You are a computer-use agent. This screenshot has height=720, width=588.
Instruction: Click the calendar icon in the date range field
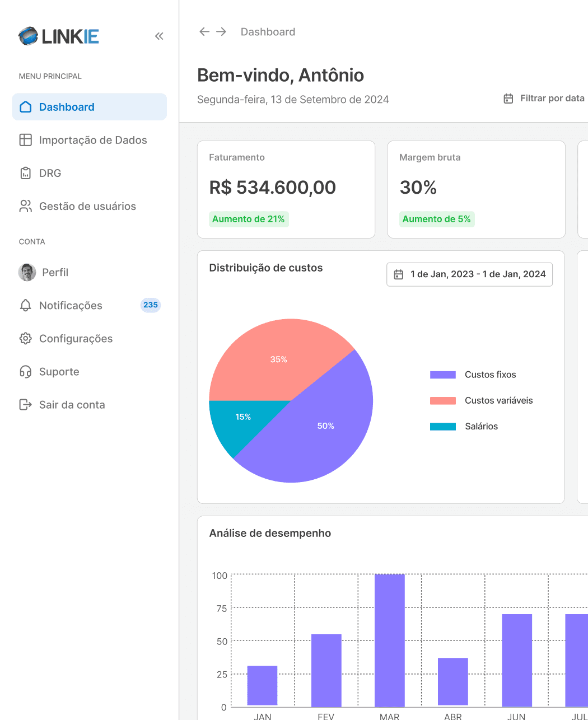(x=399, y=274)
